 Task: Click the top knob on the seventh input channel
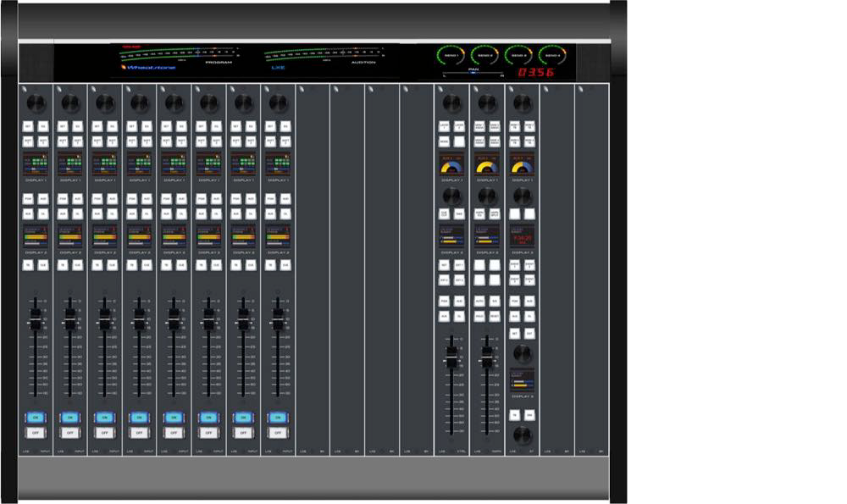[243, 102]
